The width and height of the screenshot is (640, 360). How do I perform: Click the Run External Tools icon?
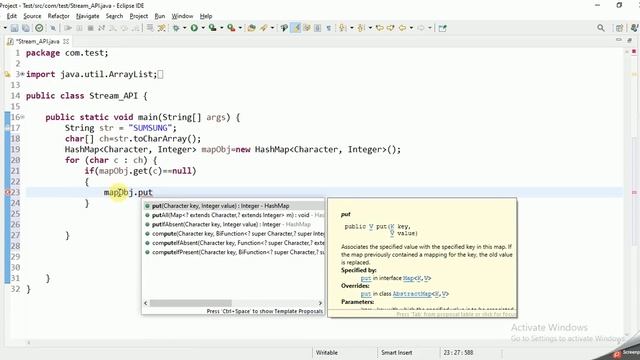click(231, 28)
